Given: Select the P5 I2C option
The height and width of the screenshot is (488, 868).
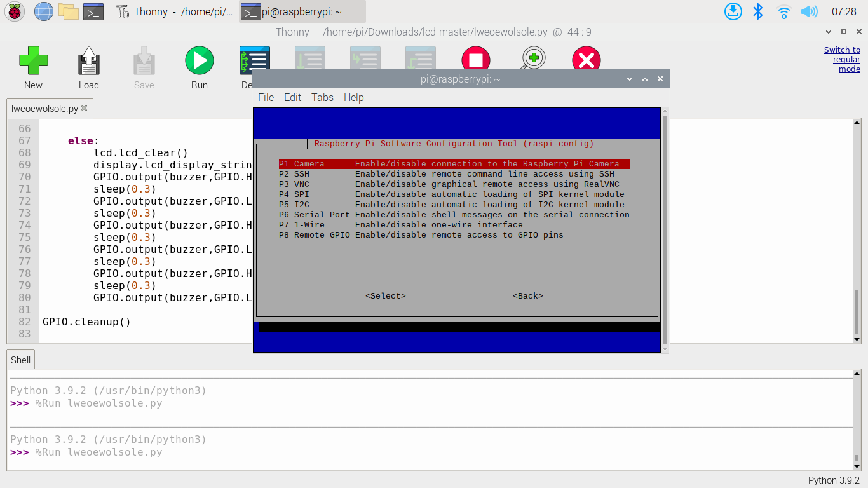Looking at the screenshot, I should (454, 205).
